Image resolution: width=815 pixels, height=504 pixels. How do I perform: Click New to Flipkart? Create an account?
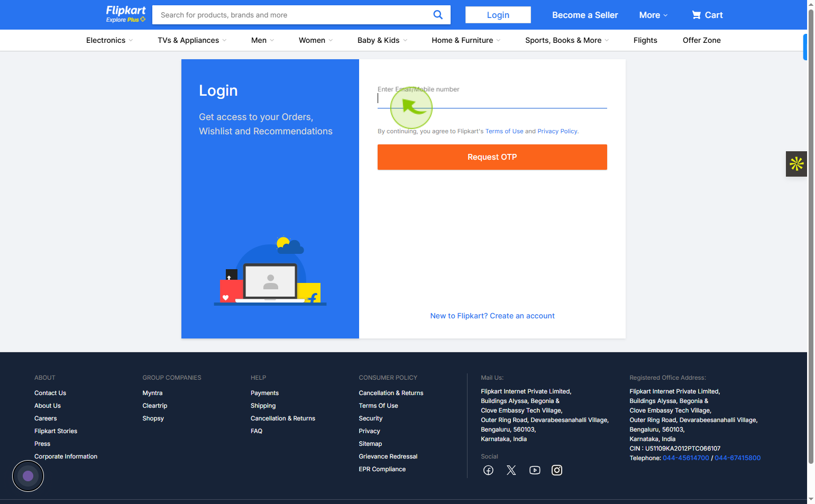pos(492,316)
